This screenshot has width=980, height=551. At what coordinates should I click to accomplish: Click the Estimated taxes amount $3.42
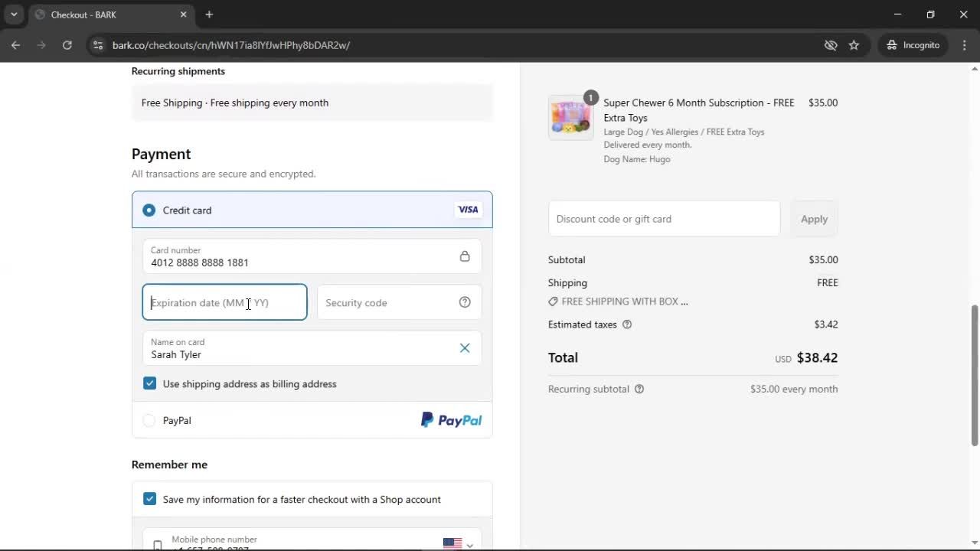click(826, 324)
